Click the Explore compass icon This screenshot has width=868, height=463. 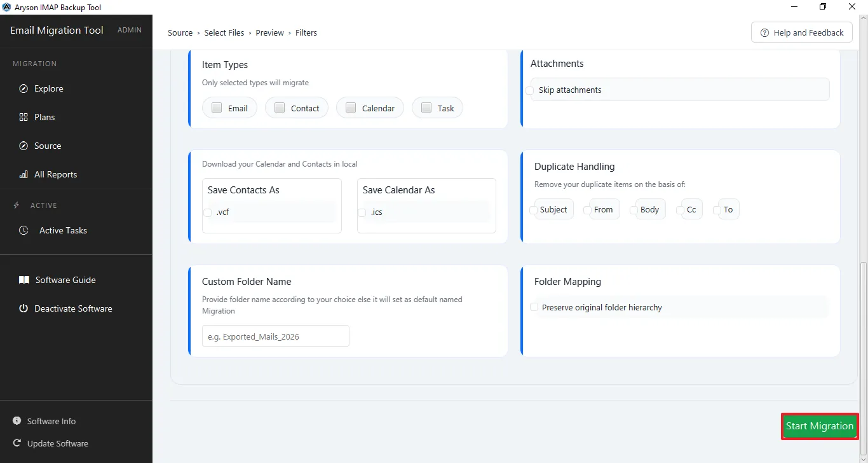[24, 88]
